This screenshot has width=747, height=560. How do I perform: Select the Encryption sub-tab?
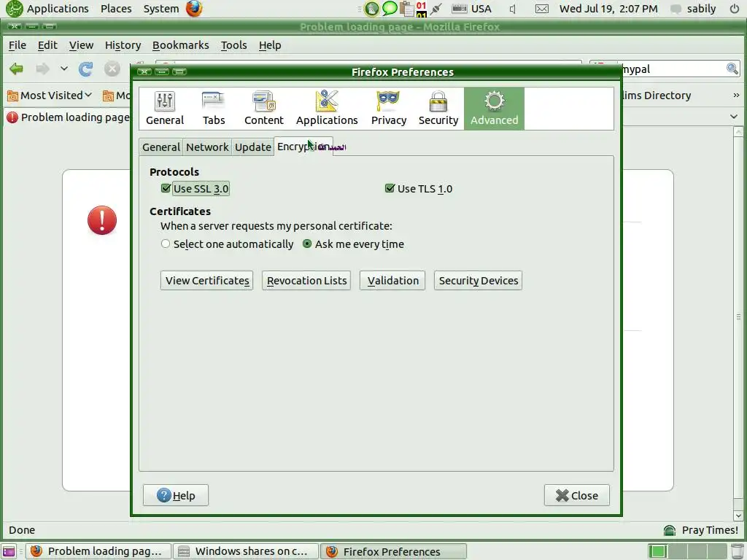[303, 147]
